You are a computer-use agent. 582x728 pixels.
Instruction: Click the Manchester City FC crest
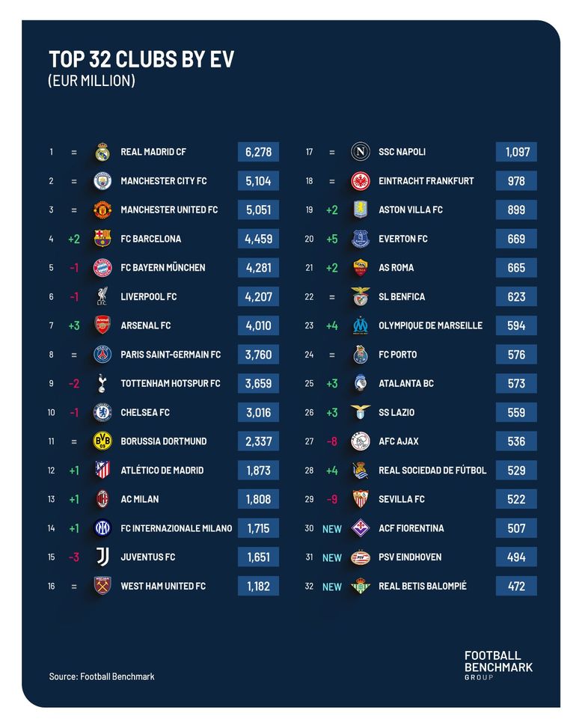click(x=102, y=181)
